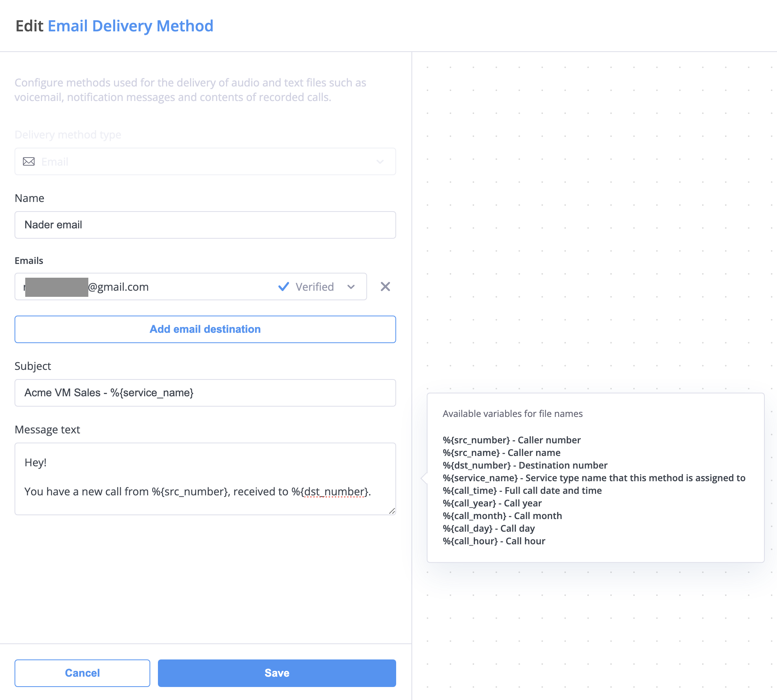Screen dimensions: 777x700
Task: Click inside the Message text area
Action: pyautogui.click(x=205, y=477)
